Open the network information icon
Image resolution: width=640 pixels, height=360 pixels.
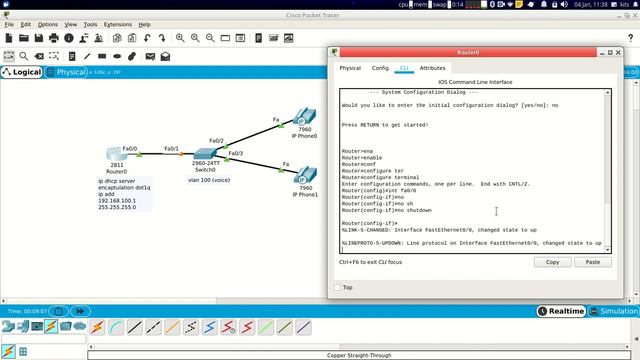[x=69, y=38]
